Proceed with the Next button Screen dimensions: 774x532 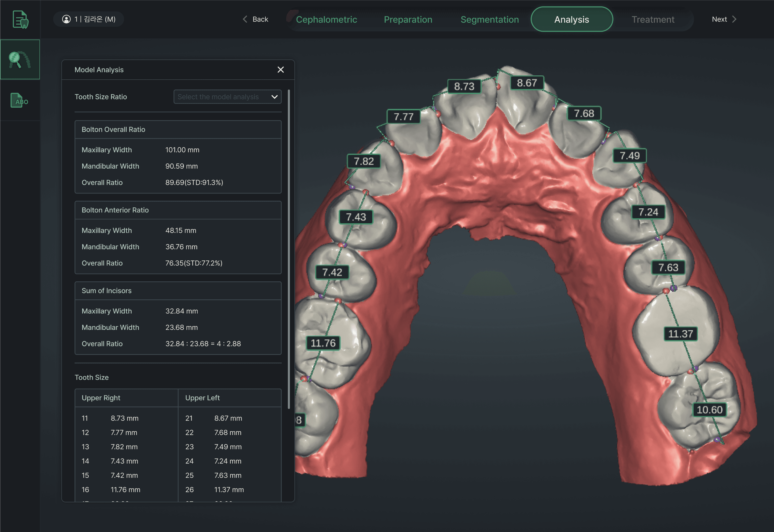point(724,19)
